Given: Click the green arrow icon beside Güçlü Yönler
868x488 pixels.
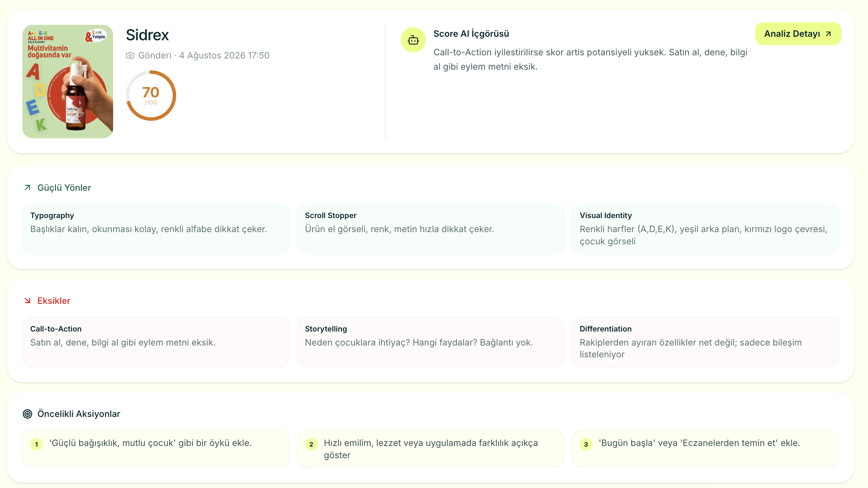Looking at the screenshot, I should coord(27,188).
